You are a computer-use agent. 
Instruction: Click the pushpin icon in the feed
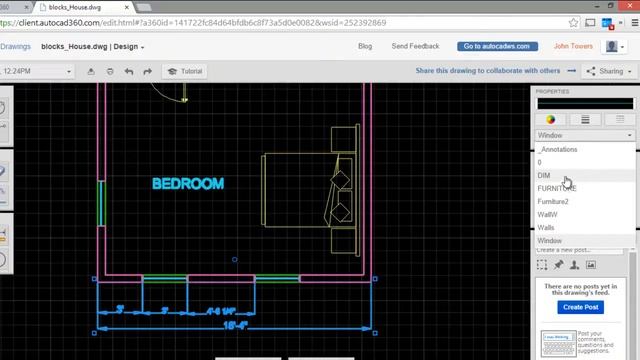tap(558, 265)
